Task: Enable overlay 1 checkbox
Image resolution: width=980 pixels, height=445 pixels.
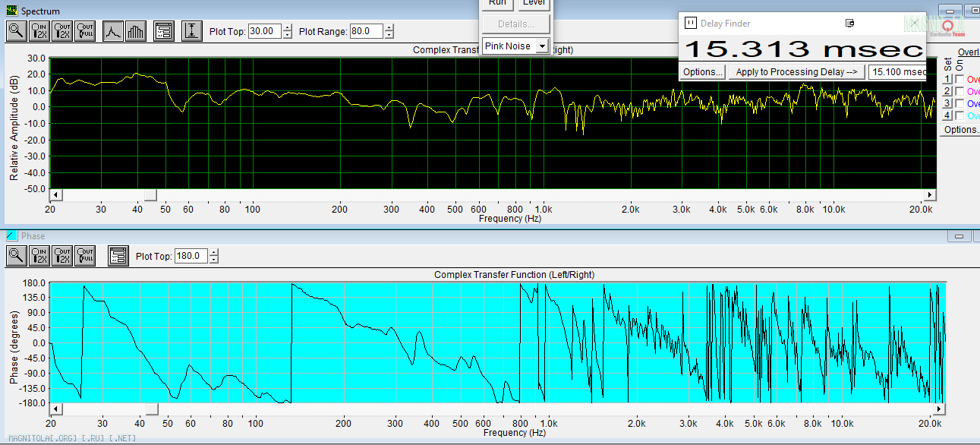Action: (x=960, y=80)
